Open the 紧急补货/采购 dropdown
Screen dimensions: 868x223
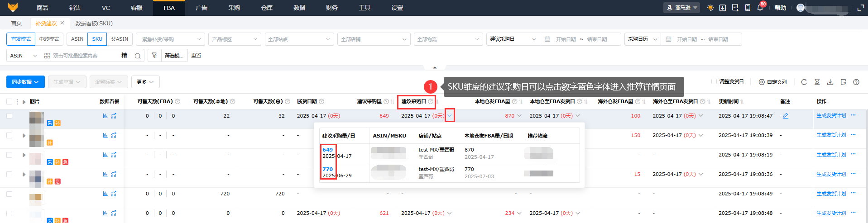click(x=171, y=39)
